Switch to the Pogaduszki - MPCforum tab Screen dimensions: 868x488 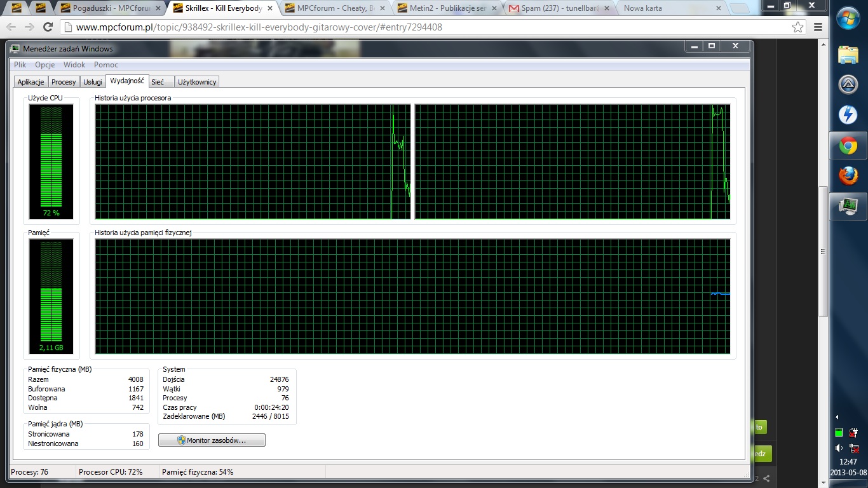(111, 8)
